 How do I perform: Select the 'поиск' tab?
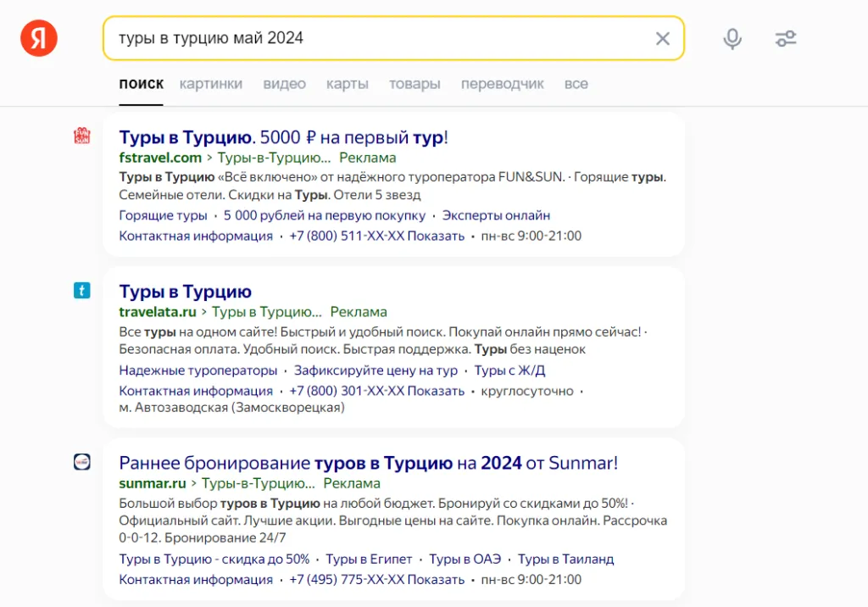pos(142,84)
